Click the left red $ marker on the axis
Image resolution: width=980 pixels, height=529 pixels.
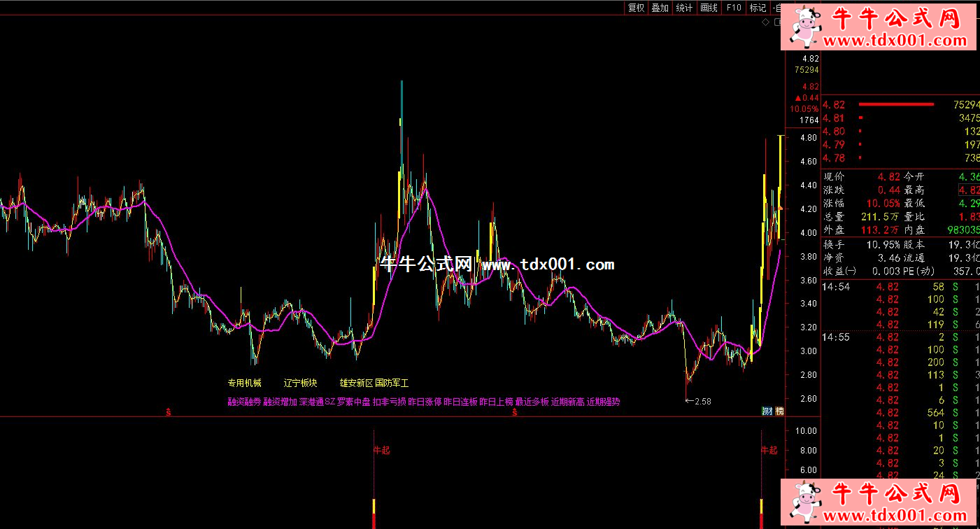(169, 413)
